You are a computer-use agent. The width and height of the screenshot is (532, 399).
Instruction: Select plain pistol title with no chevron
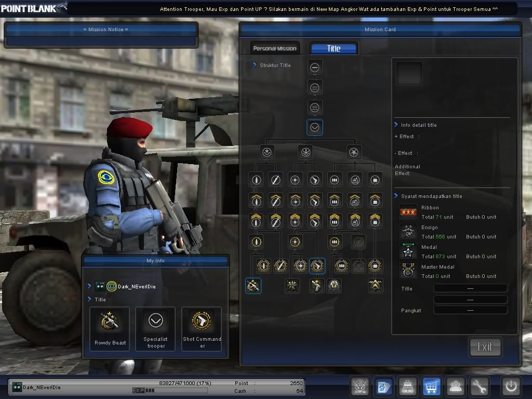315,180
